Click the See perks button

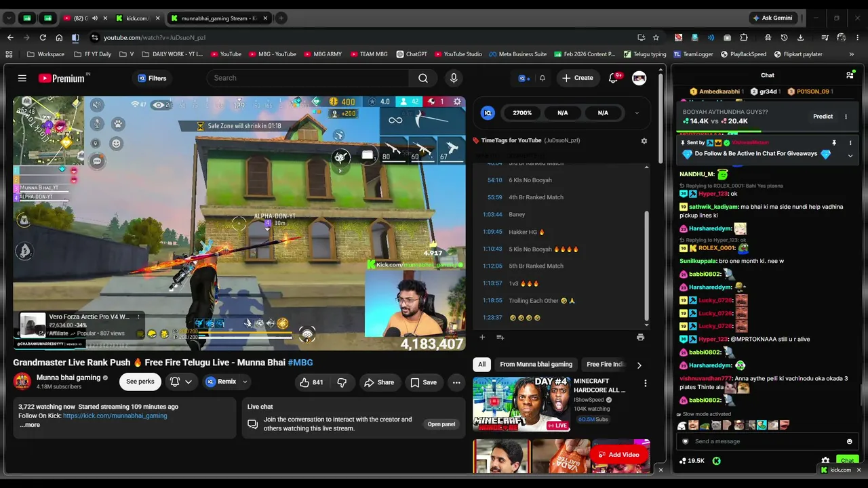point(140,382)
